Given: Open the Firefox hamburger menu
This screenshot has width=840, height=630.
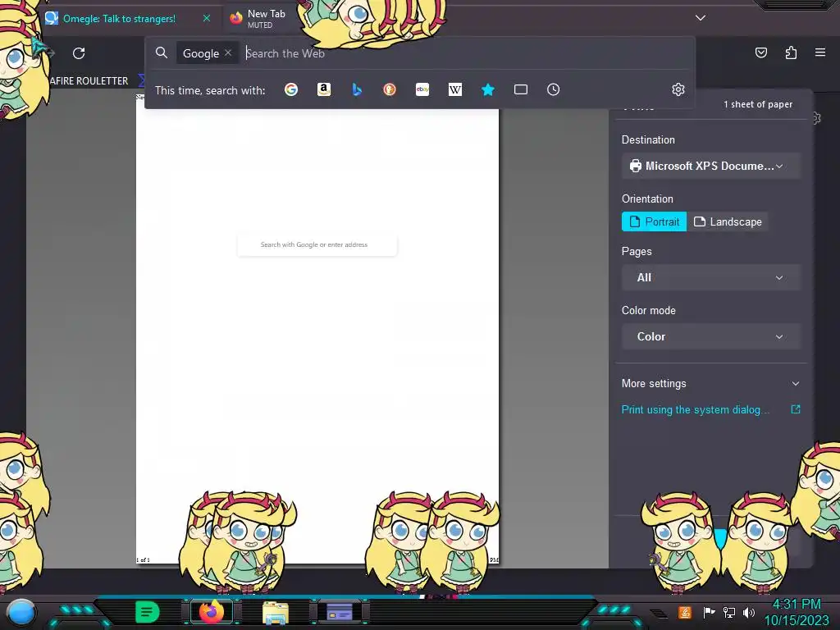Looking at the screenshot, I should (820, 52).
